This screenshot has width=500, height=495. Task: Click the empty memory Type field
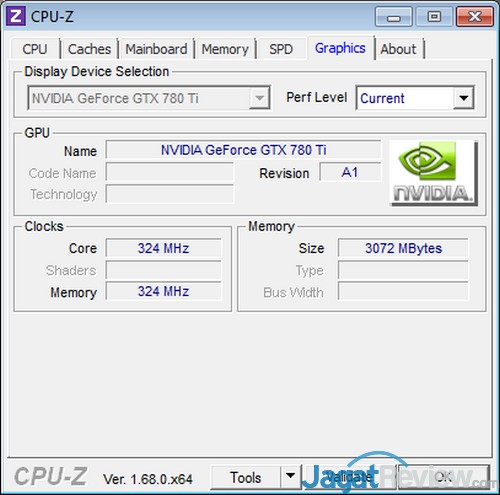pyautogui.click(x=403, y=270)
